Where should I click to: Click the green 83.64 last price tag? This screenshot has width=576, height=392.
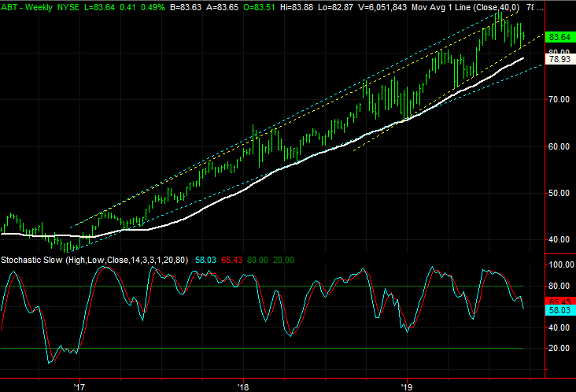[x=559, y=37]
